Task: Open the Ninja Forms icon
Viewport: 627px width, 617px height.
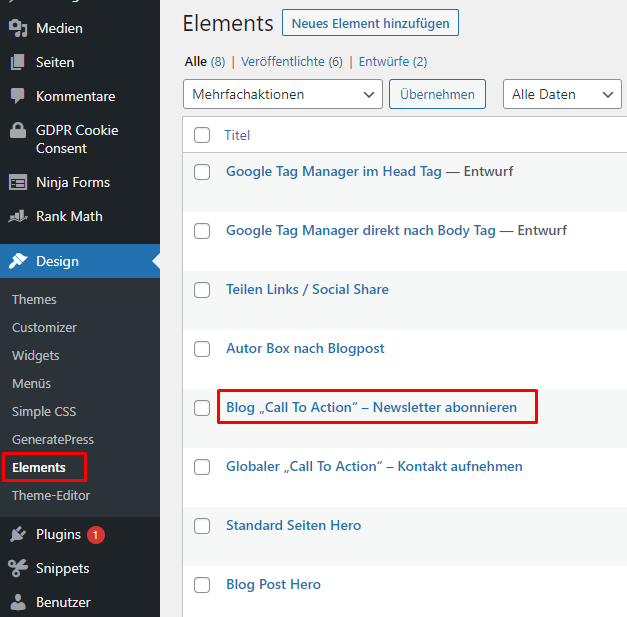Action: (x=18, y=182)
